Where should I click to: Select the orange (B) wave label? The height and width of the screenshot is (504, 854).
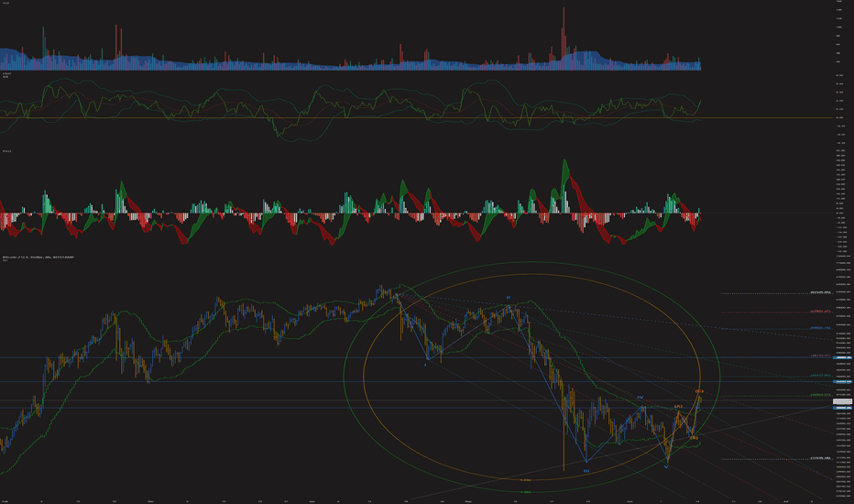[694, 437]
